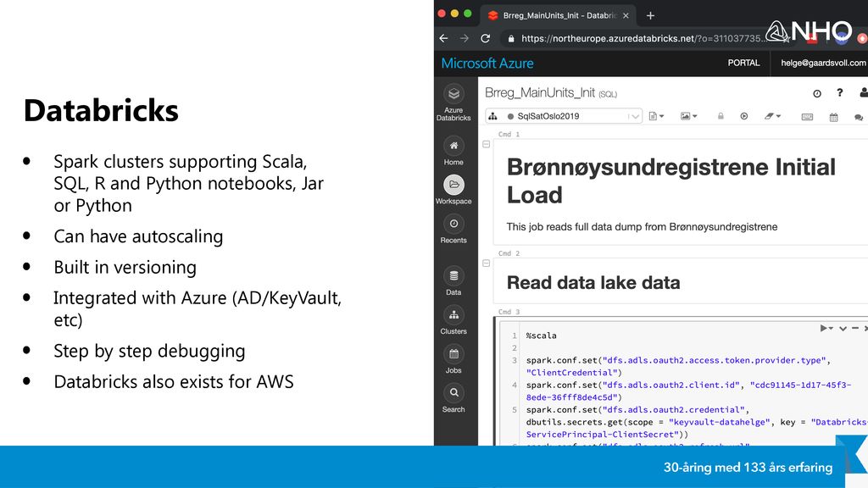868x488 pixels.
Task: Open the schedule calendar icon
Action: (x=834, y=117)
